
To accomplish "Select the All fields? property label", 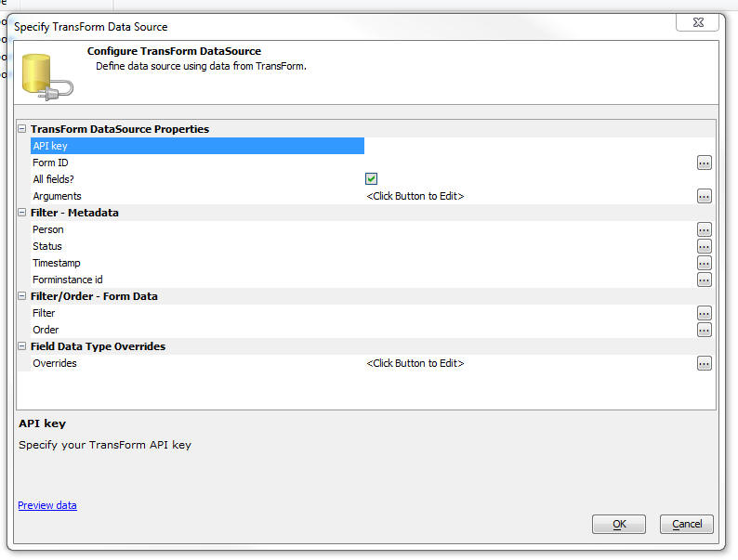I will click(x=53, y=179).
